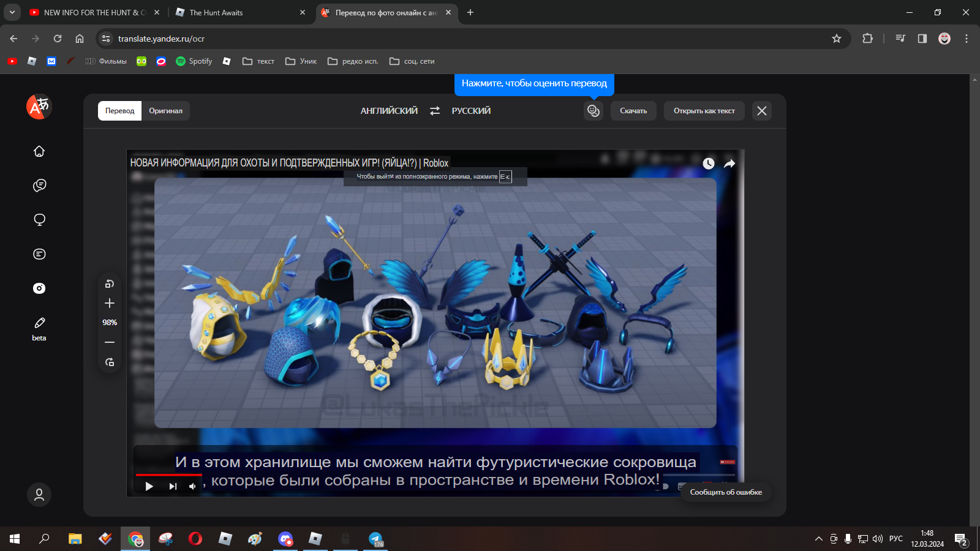Open the dialogue translation sidebar icon

coord(39,186)
